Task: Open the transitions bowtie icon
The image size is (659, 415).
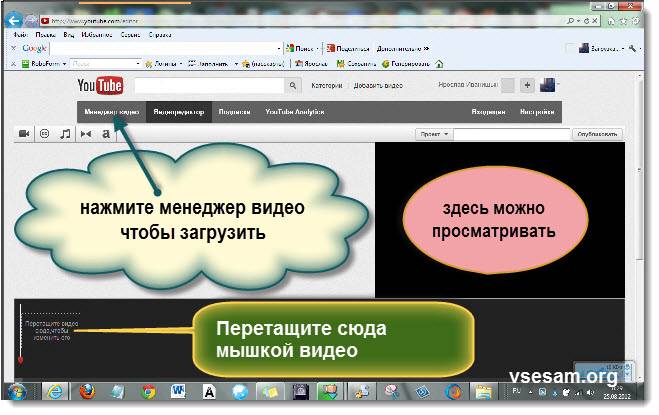Action: [85, 133]
